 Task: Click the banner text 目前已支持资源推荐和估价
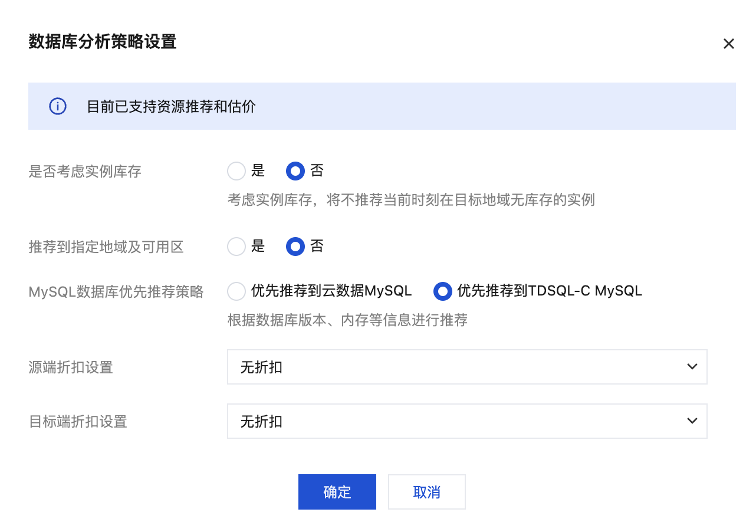point(171,107)
